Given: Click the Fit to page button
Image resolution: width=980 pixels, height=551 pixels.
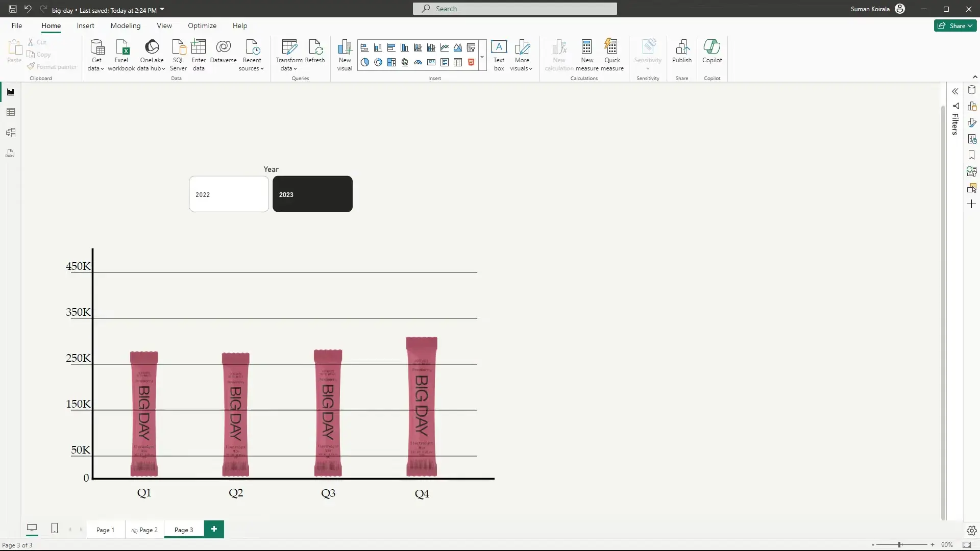Looking at the screenshot, I should (967, 545).
